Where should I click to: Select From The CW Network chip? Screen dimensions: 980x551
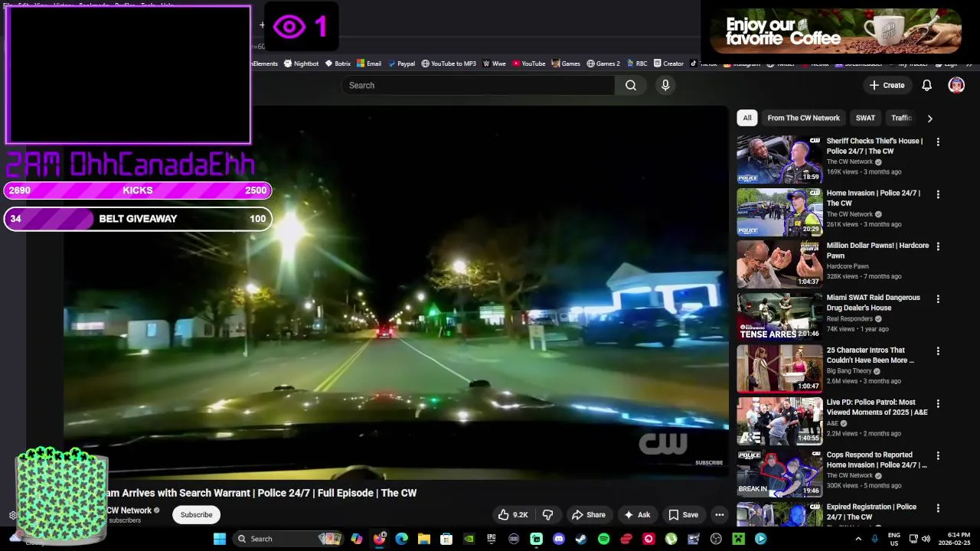(803, 118)
